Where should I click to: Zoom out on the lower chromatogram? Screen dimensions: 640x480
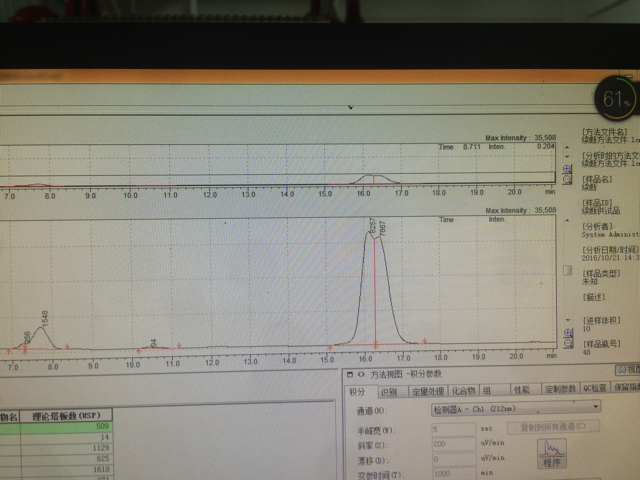pos(568,344)
